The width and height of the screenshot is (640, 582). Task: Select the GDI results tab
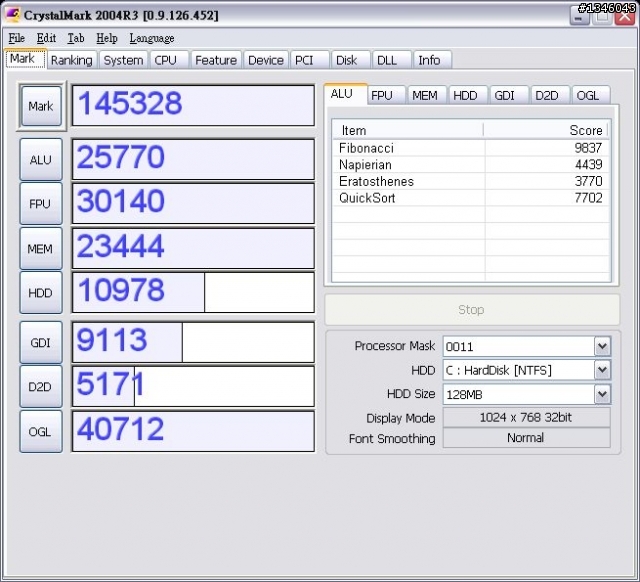point(509,96)
